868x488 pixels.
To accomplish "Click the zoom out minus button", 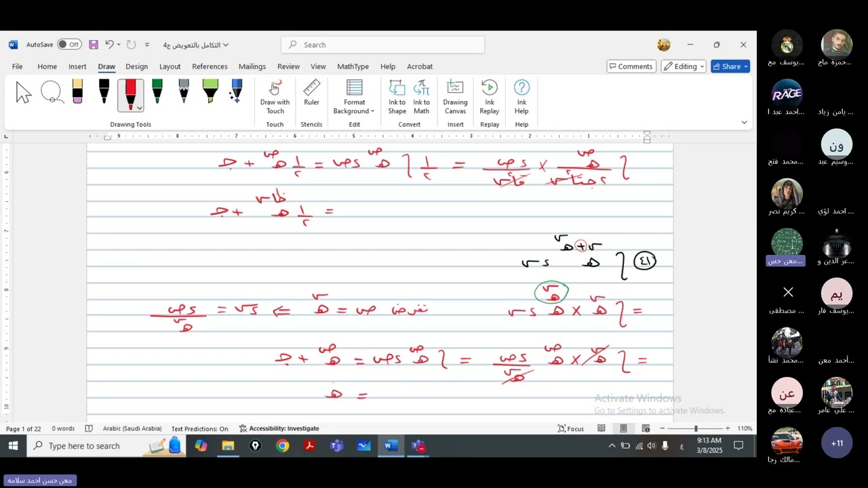I will click(x=662, y=428).
